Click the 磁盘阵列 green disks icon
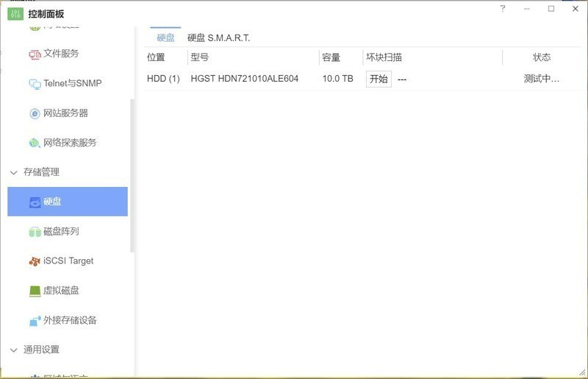Image resolution: width=588 pixels, height=379 pixels. [35, 232]
